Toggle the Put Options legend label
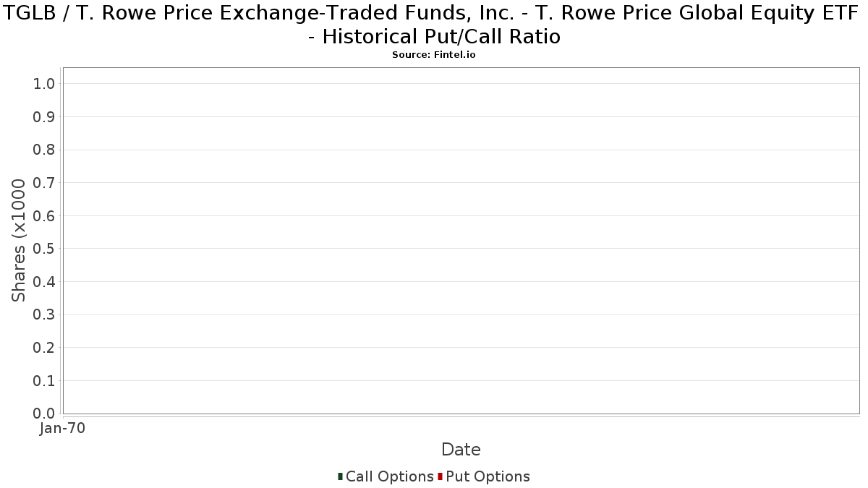868x488 pixels. point(488,476)
